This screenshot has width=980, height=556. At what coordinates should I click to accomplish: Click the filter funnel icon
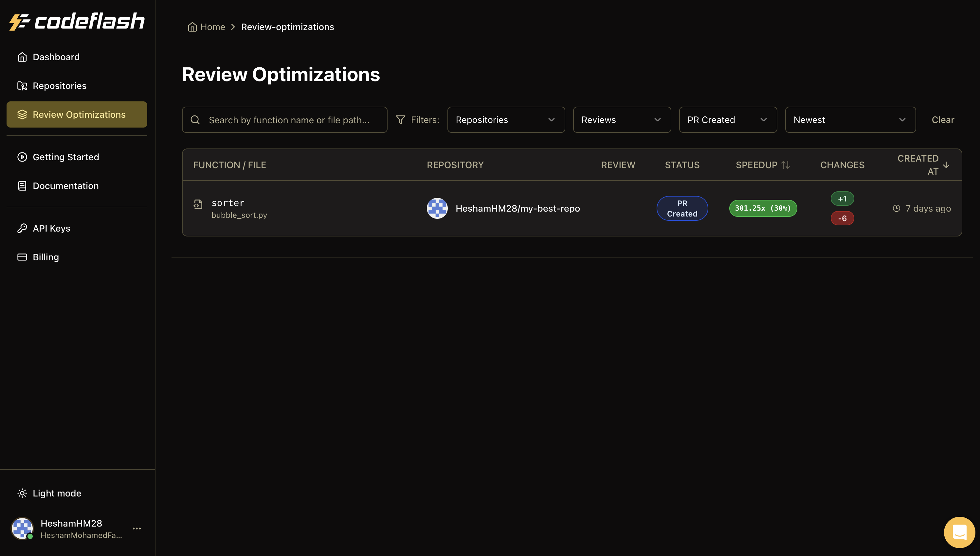[x=400, y=119]
